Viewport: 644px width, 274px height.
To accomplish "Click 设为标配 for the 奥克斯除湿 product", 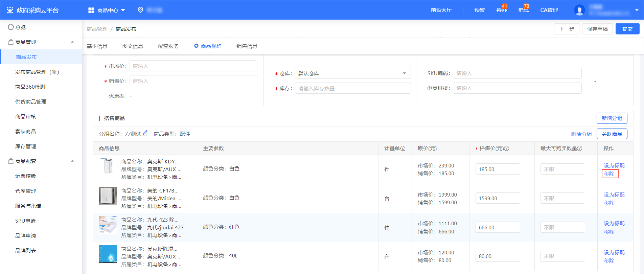I will tap(614, 252).
